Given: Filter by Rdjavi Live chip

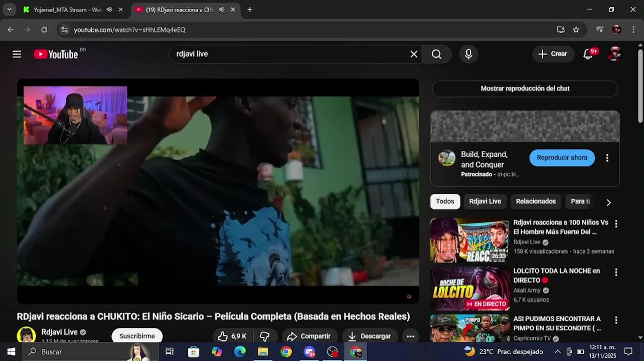Looking at the screenshot, I should (x=485, y=202).
